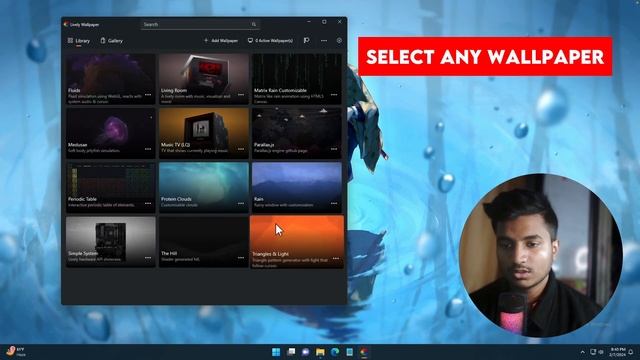
Task: Click the Patreon support icon in toolbar
Action: click(306, 40)
